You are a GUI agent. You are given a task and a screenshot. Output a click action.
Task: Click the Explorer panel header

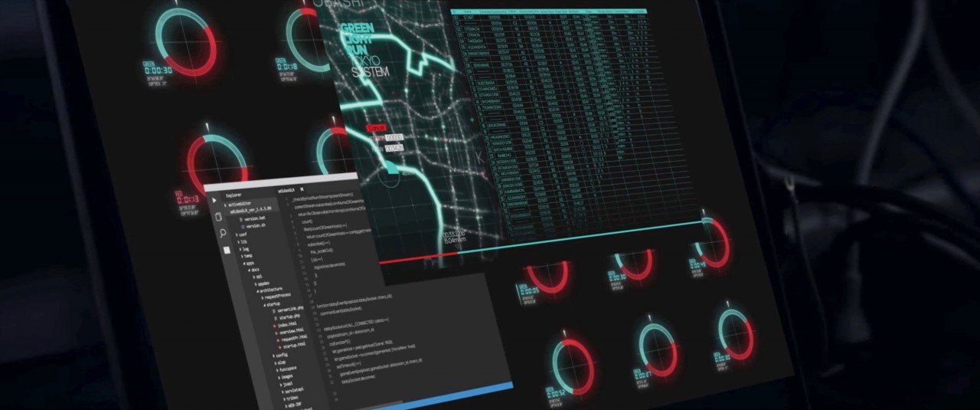[233, 195]
